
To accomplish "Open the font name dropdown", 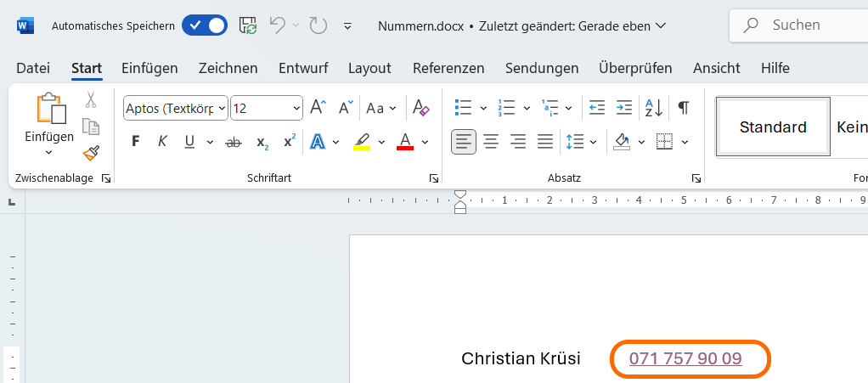I will [x=223, y=109].
